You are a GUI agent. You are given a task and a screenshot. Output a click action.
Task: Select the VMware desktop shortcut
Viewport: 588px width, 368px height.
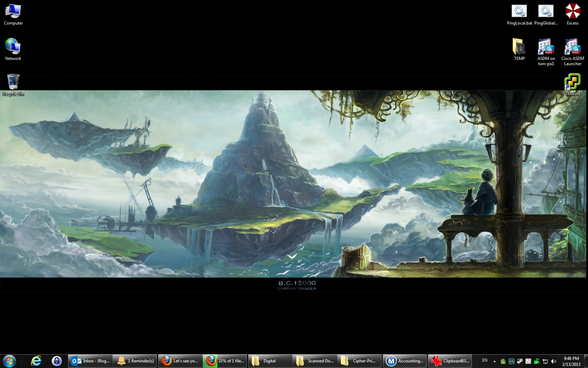(573, 85)
